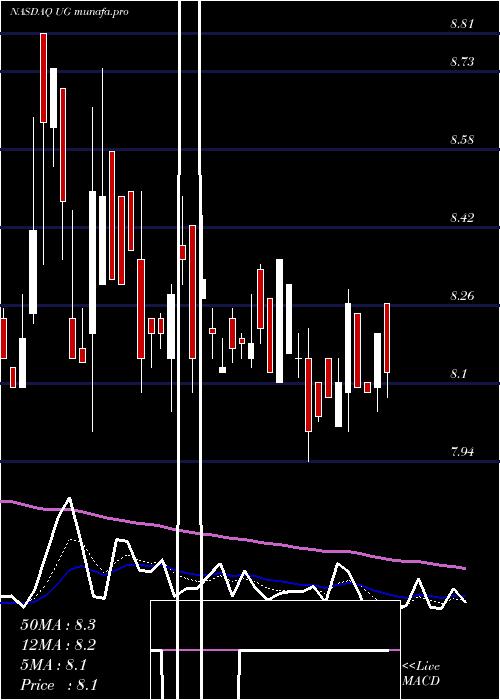Click the NASDAQ UG munafa.pro chart title
This screenshot has height=700, width=500.
coord(69,12)
